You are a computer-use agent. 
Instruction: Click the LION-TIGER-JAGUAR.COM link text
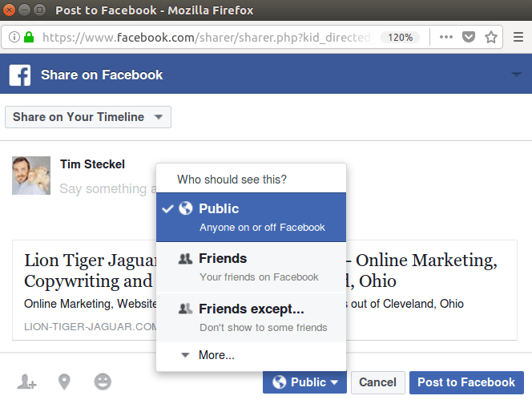click(91, 327)
